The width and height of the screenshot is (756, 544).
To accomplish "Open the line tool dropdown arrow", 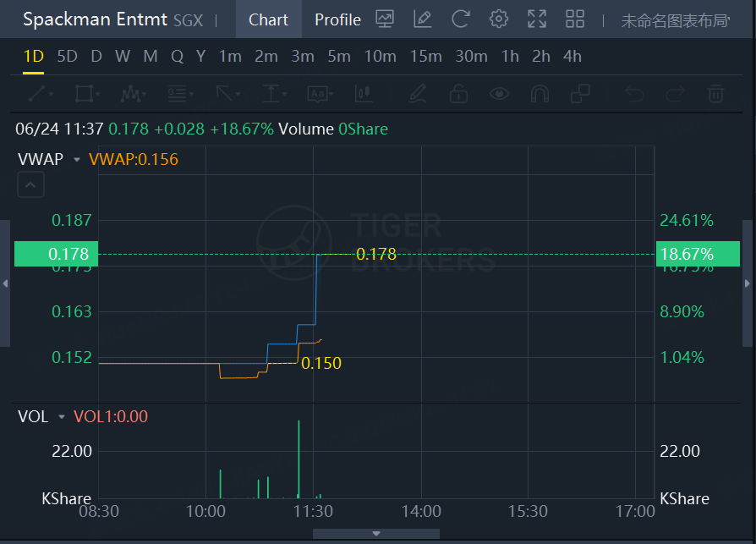I will tap(51, 94).
